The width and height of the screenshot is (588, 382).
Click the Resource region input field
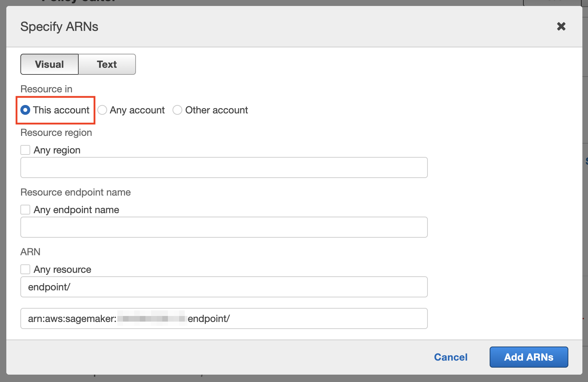[x=224, y=167]
